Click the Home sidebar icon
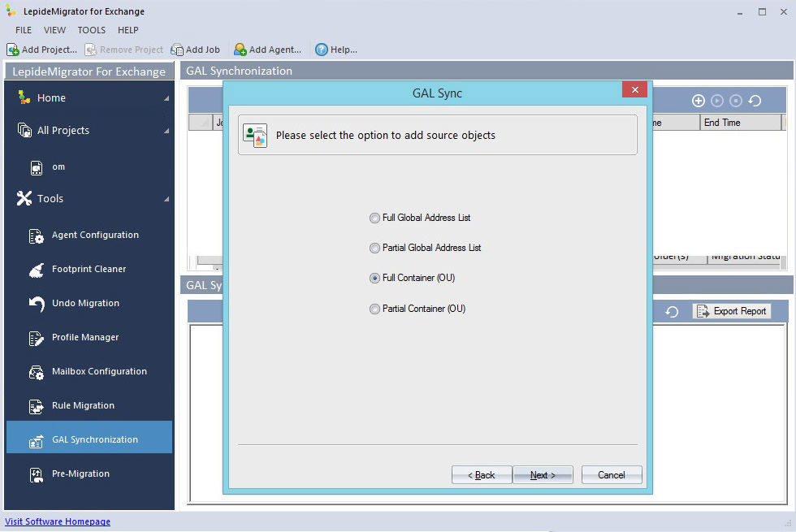 [x=24, y=97]
